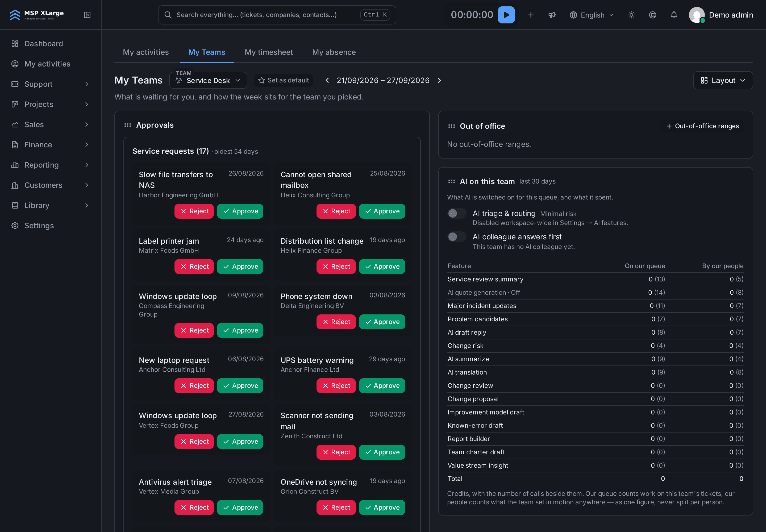Open Settings in the sidebar
The width and height of the screenshot is (766, 532).
point(51,226)
